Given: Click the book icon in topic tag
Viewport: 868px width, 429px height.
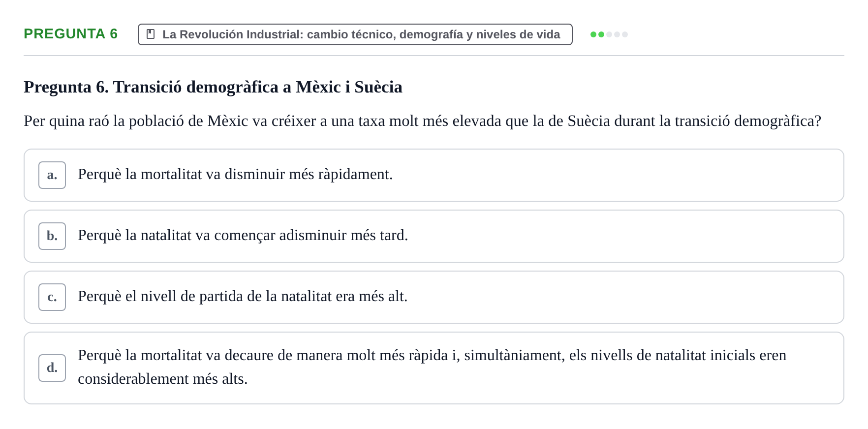Looking at the screenshot, I should coord(151,34).
